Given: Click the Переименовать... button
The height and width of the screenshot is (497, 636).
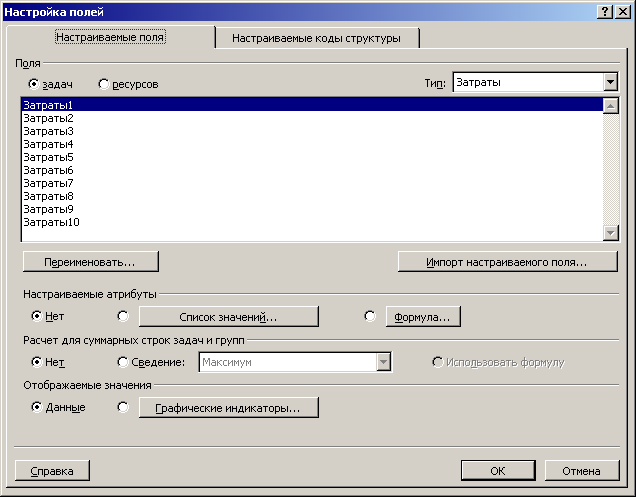Looking at the screenshot, I should click(x=90, y=262).
